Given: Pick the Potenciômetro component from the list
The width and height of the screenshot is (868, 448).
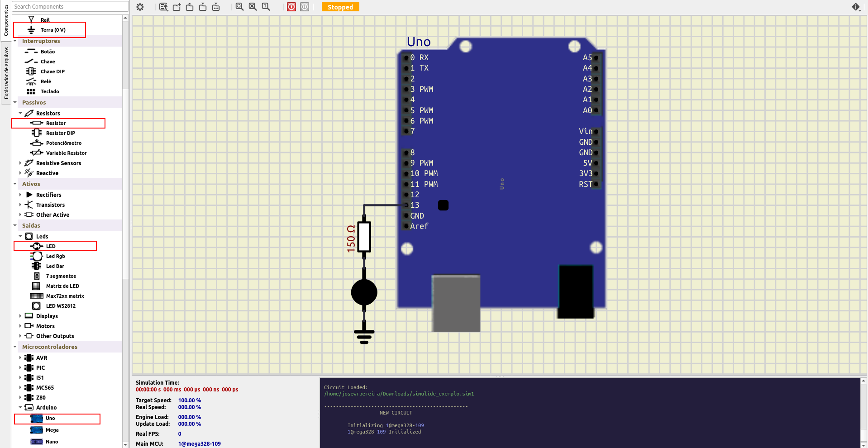Looking at the screenshot, I should coord(63,143).
